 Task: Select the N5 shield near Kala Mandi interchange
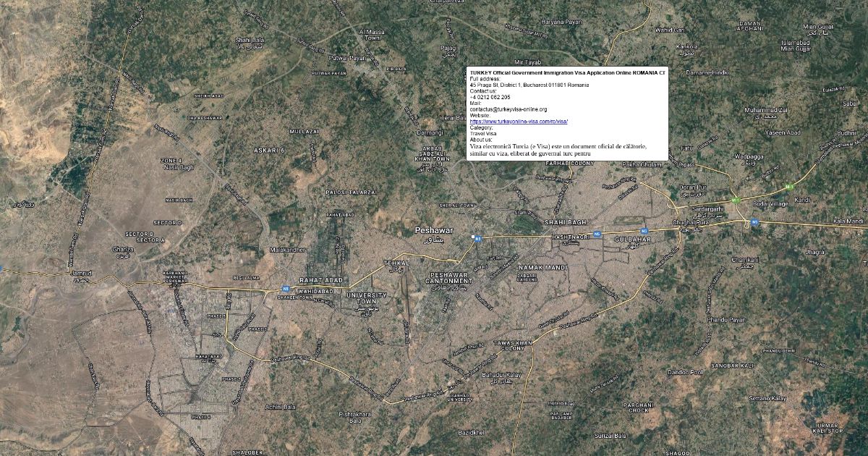coord(754,222)
